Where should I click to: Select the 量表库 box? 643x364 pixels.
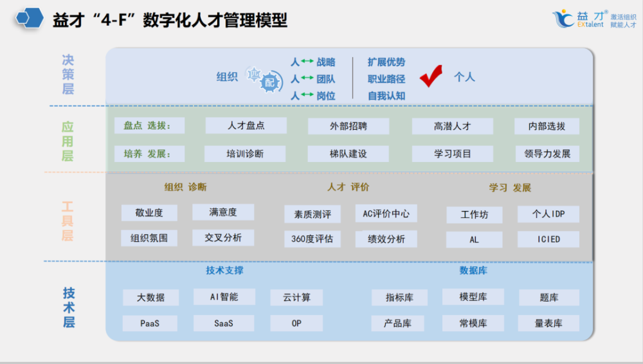click(x=548, y=323)
